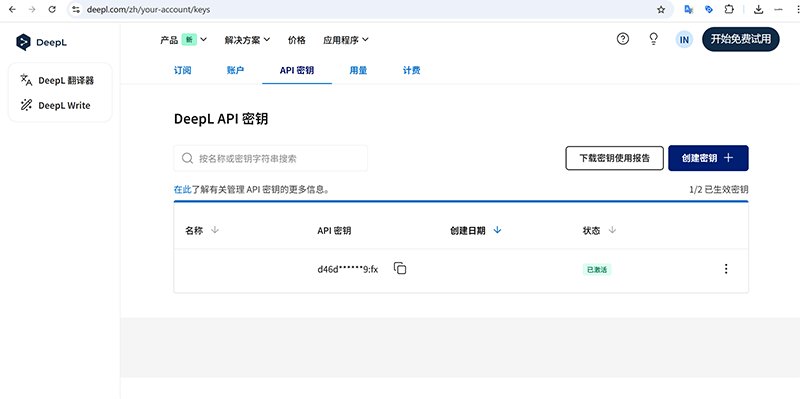Sort by 名称 column arrow
The width and height of the screenshot is (800, 399).
click(215, 230)
